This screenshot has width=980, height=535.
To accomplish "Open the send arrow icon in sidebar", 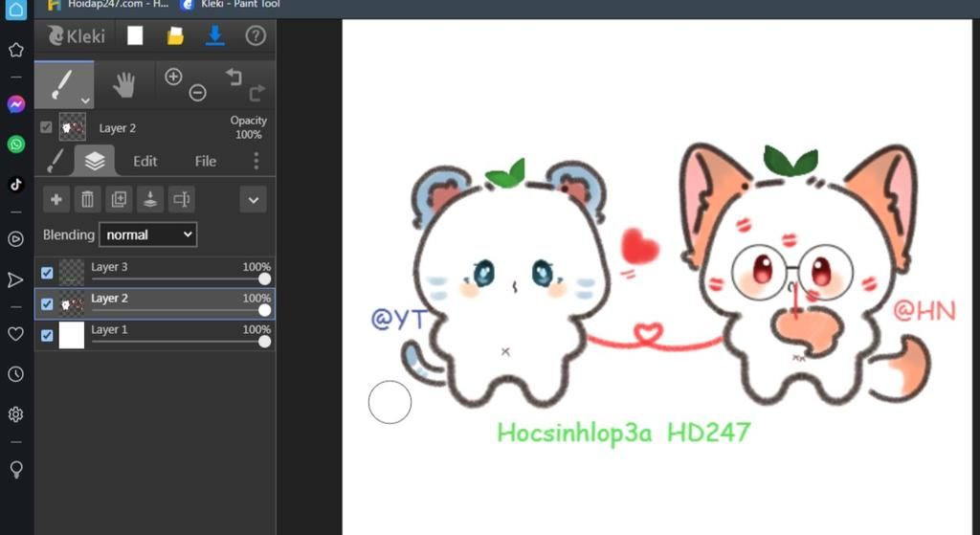I will [15, 279].
